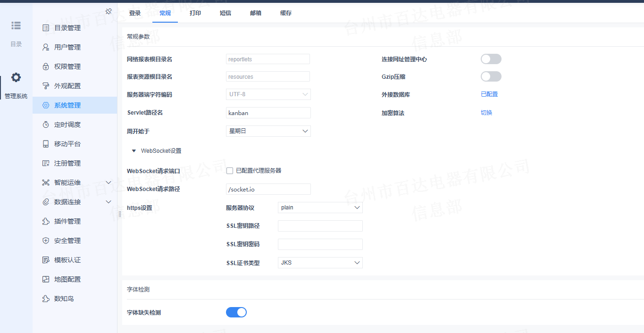Viewport: 644px width, 333px height.
Task: Enable 连接网址管理中心 switch
Action: 491,59
